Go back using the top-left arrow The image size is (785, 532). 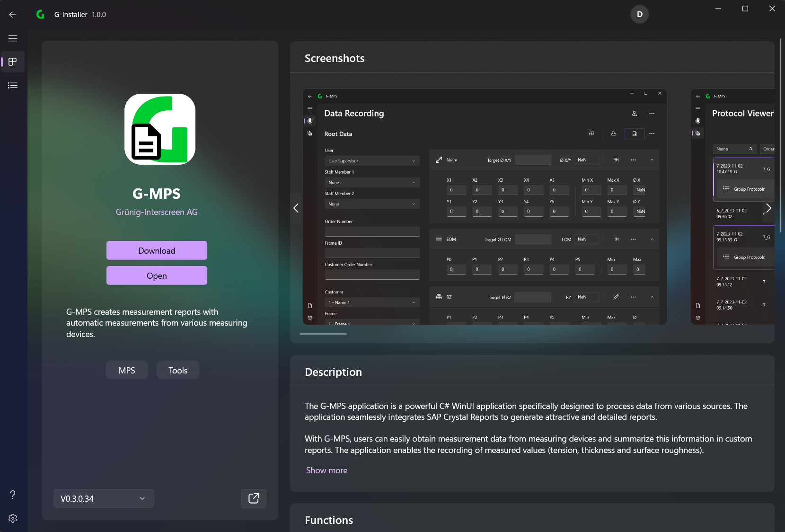pos(13,15)
